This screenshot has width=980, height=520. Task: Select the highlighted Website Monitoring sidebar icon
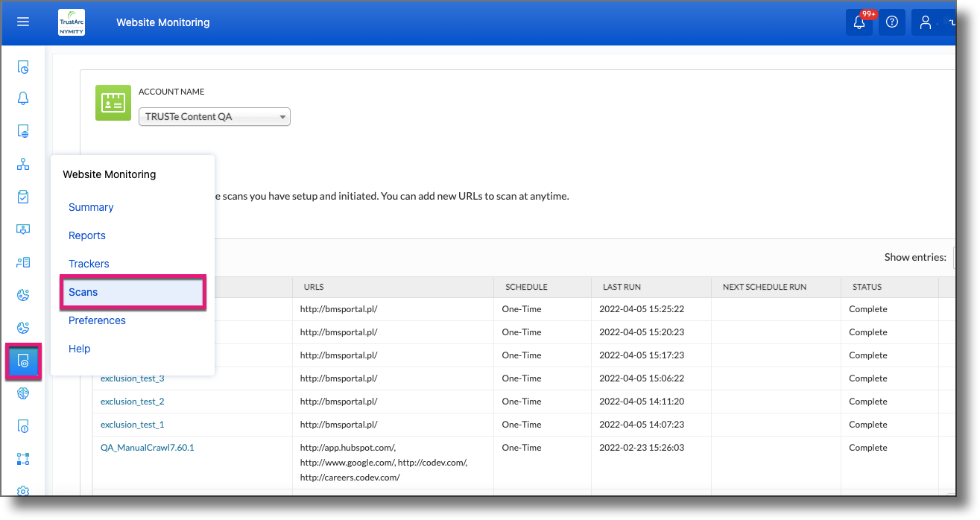pos(23,362)
